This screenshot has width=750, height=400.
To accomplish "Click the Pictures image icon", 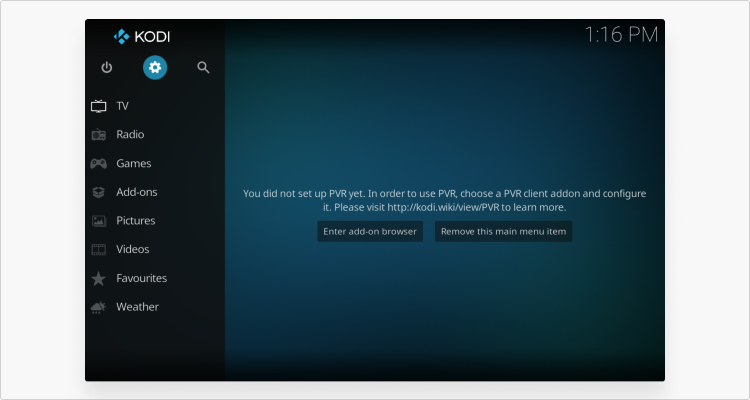I will click(99, 221).
